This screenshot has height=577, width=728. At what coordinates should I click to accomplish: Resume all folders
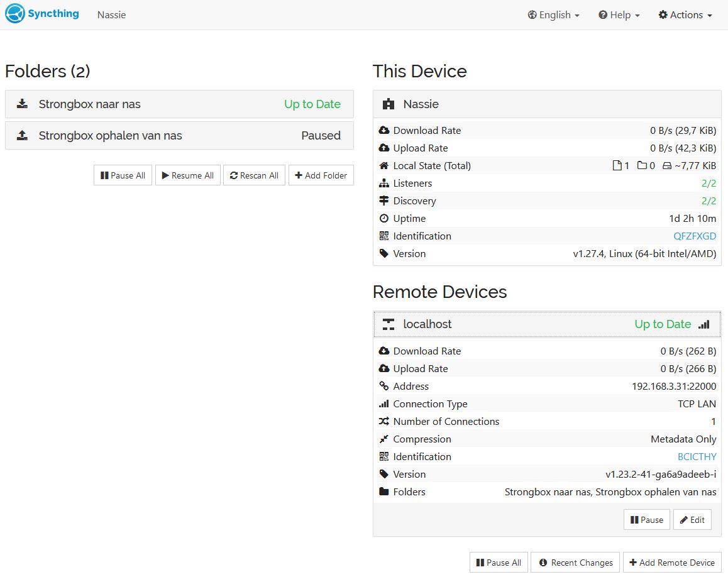tap(187, 175)
